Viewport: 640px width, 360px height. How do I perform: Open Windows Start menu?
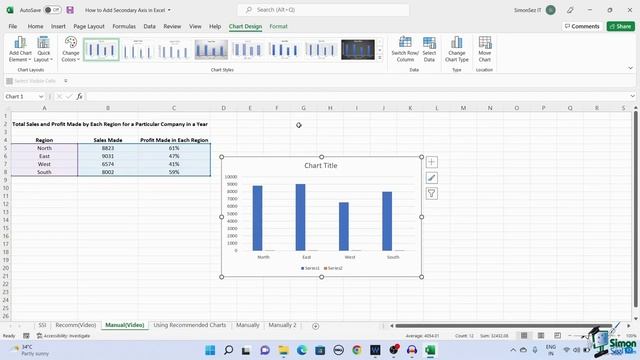210,350
